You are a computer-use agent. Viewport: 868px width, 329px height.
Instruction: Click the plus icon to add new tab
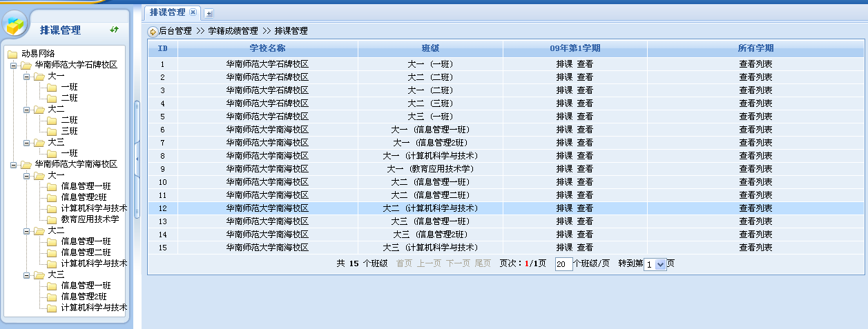[x=209, y=13]
